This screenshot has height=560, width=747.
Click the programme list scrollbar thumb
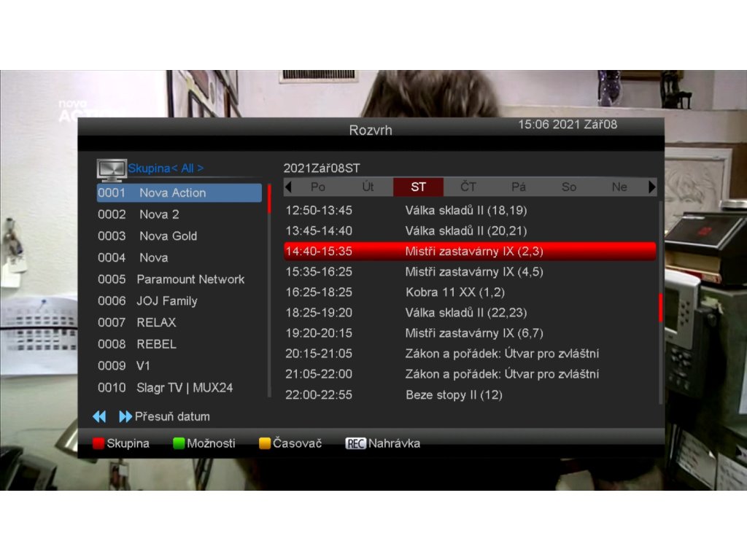coord(660,308)
